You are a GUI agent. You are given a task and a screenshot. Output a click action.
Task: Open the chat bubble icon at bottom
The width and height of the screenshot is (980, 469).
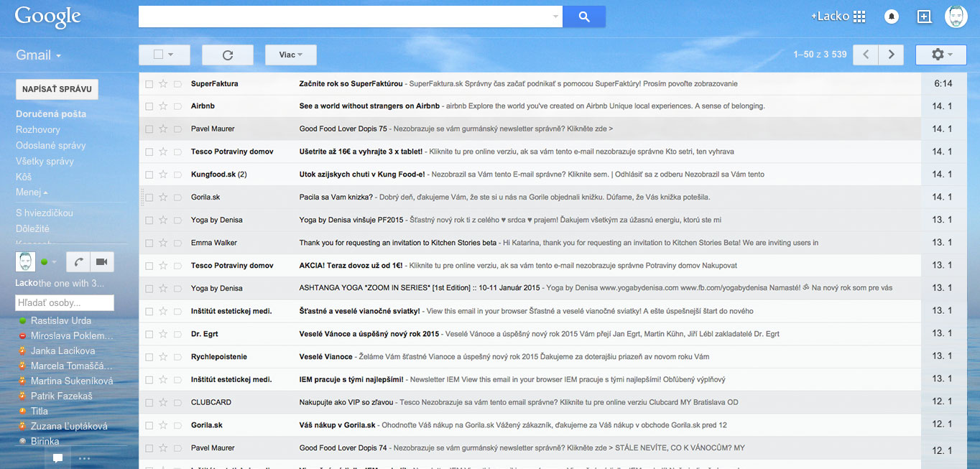[x=57, y=458]
